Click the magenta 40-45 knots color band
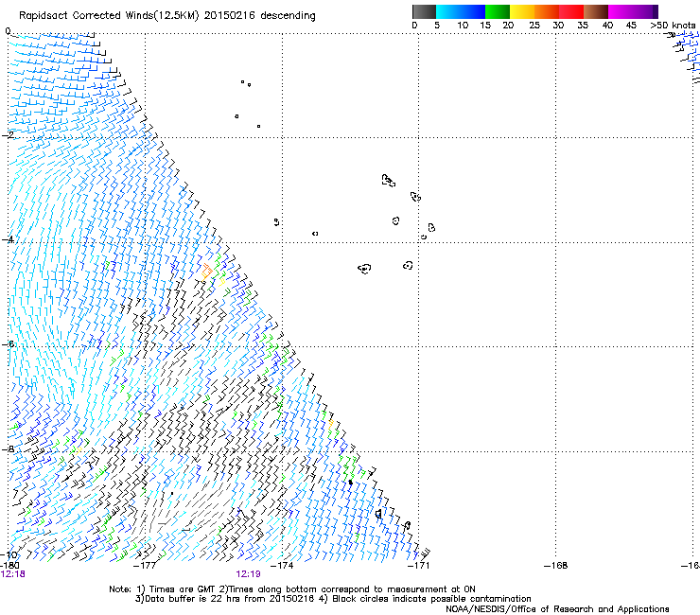Image resolution: width=700 pixels, height=615 pixels. pos(621,11)
